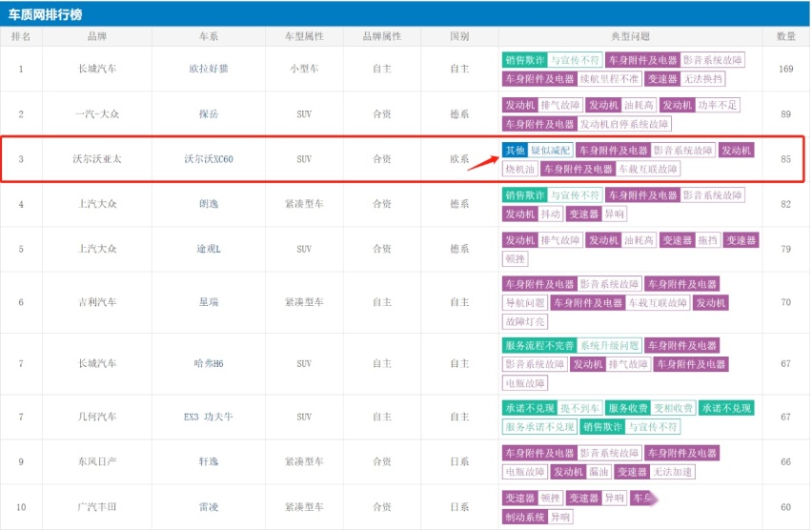Select the 几何汽车 brand cell
Image resolution: width=812 pixels, height=530 pixels.
coord(97,418)
